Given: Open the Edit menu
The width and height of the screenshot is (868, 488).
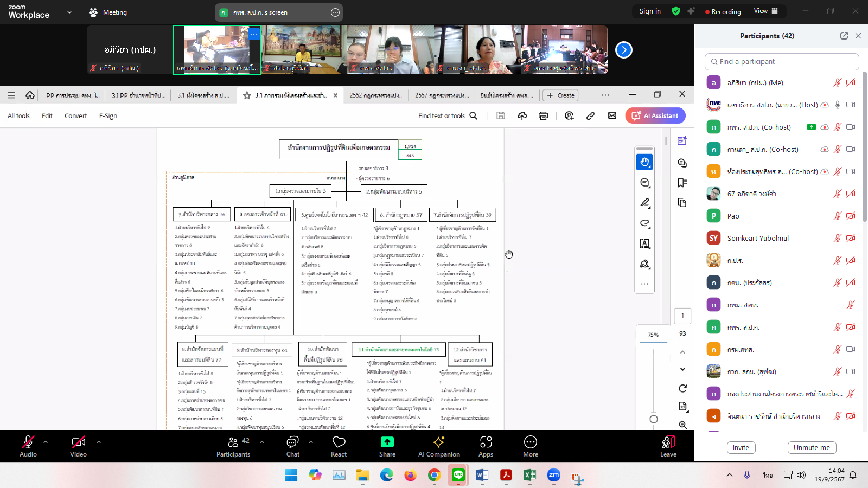Looking at the screenshot, I should 47,115.
